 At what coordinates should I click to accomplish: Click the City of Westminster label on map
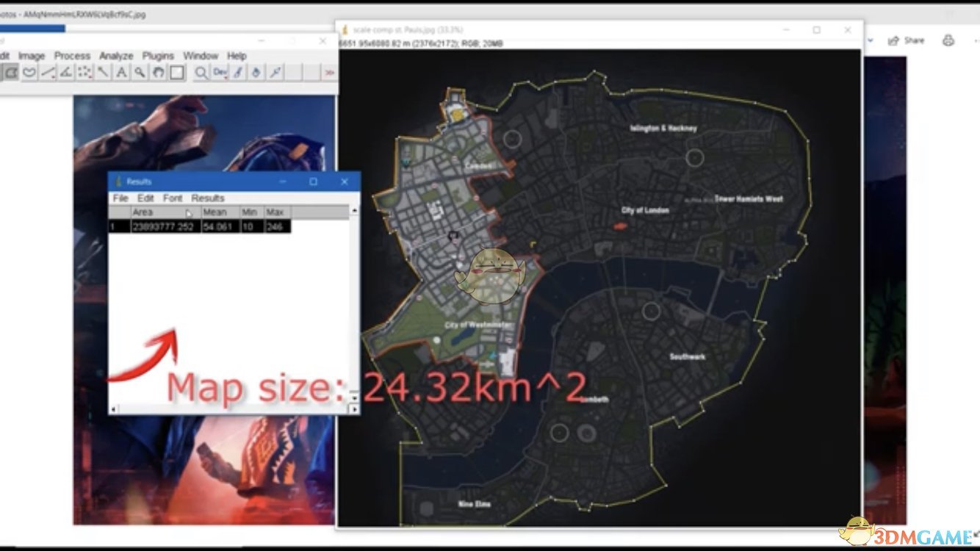[477, 325]
